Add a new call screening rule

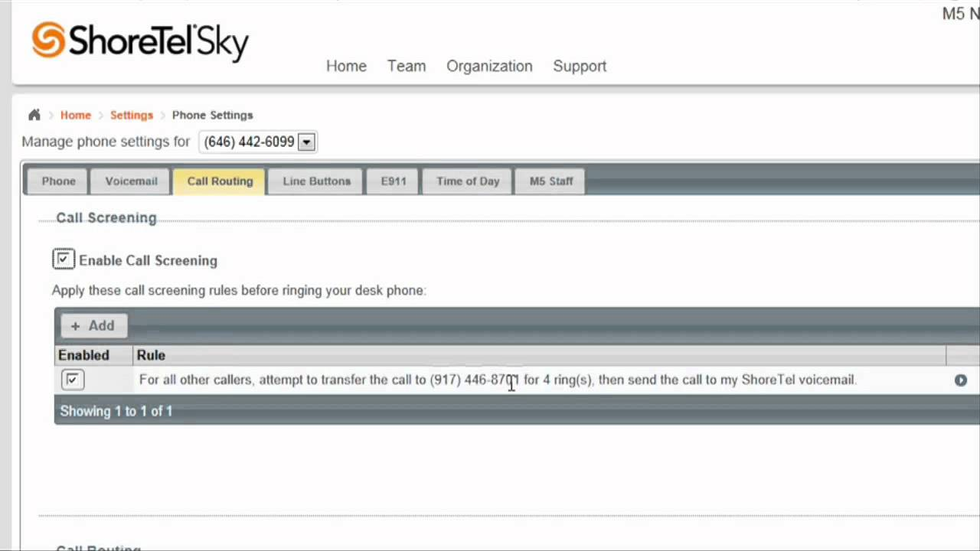[x=93, y=326]
